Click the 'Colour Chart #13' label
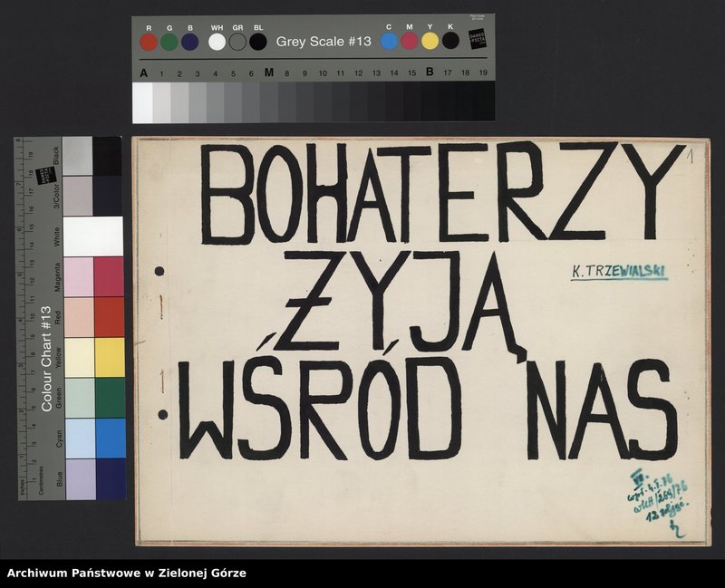This screenshot has width=725, height=588. (46, 358)
